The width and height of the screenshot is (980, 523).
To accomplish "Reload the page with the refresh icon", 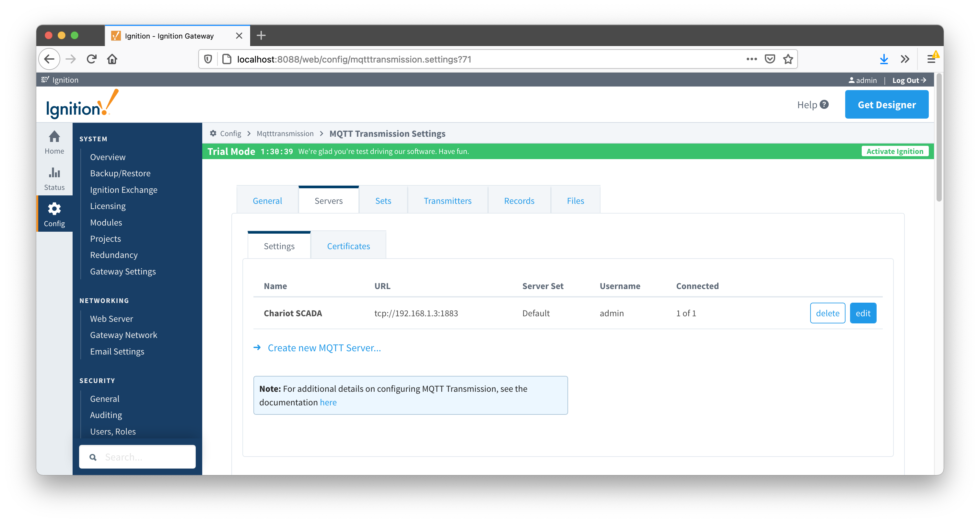I will [92, 59].
